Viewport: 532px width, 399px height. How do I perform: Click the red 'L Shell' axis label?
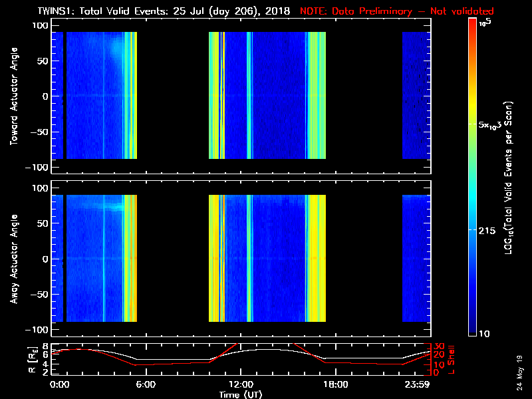pyautogui.click(x=451, y=360)
